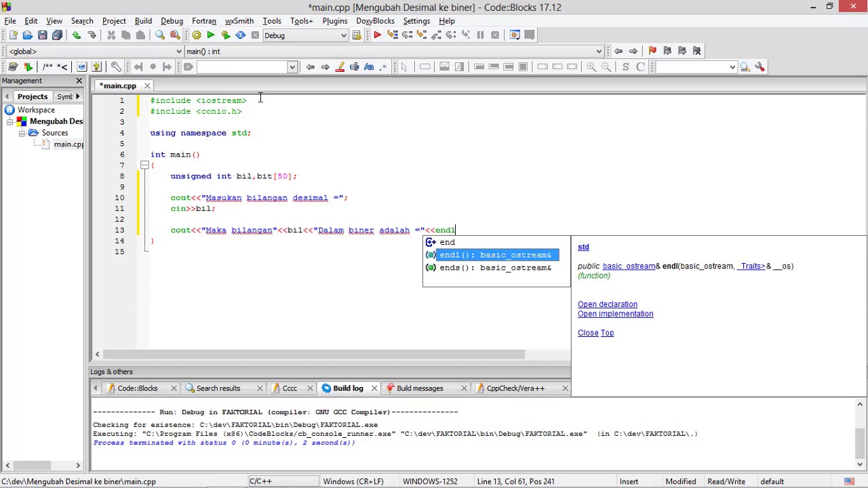Click the std namespace link
868x488 pixels.
583,247
